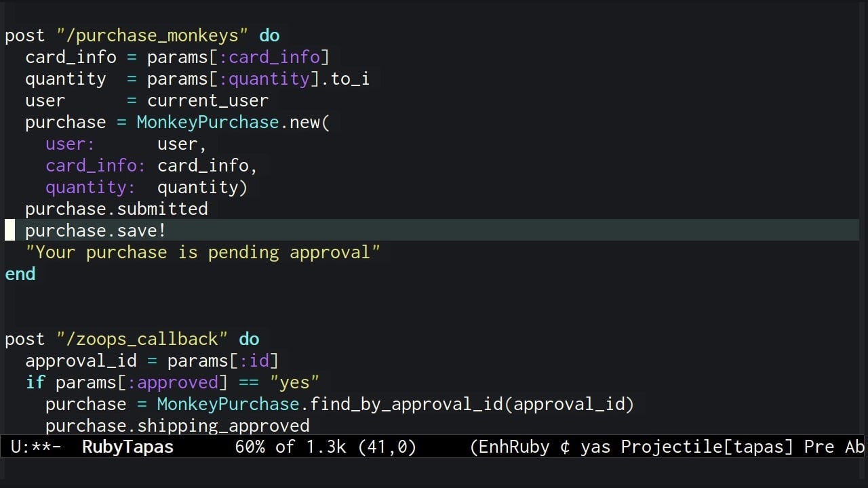Select the RubyTapas buffer name
868x488 pixels.
click(x=127, y=447)
